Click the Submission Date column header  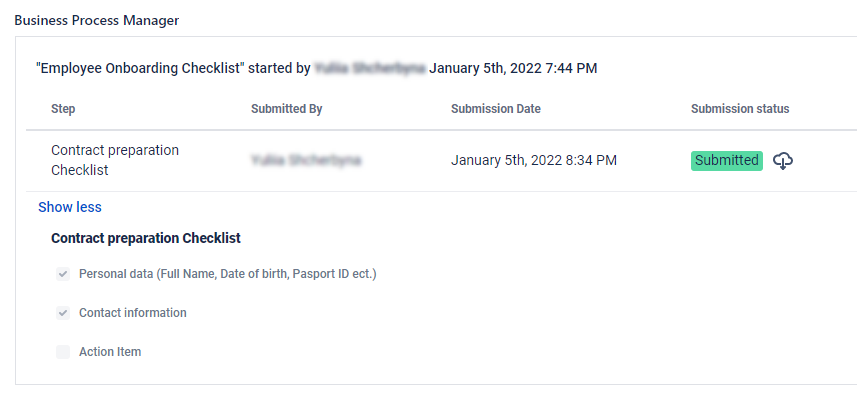tap(497, 109)
